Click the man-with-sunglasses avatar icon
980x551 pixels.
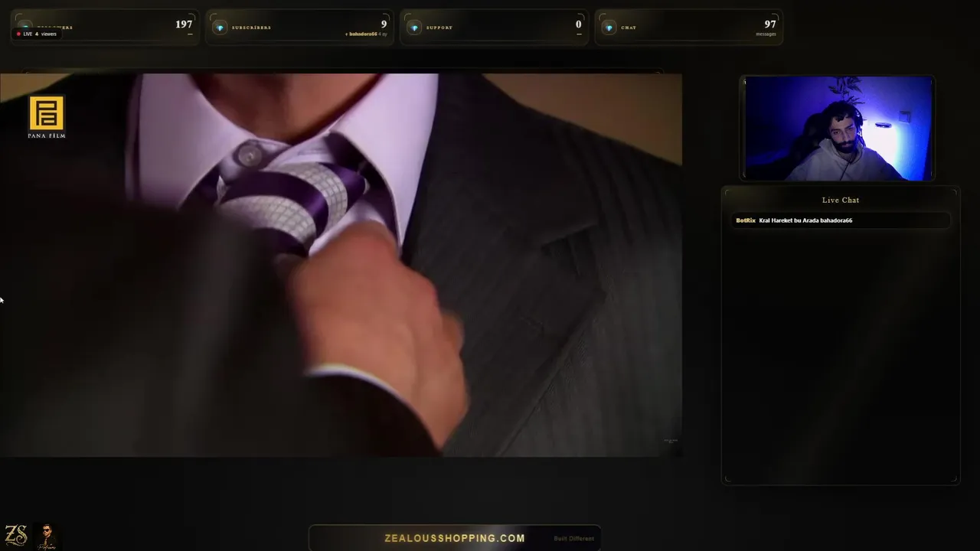47,536
